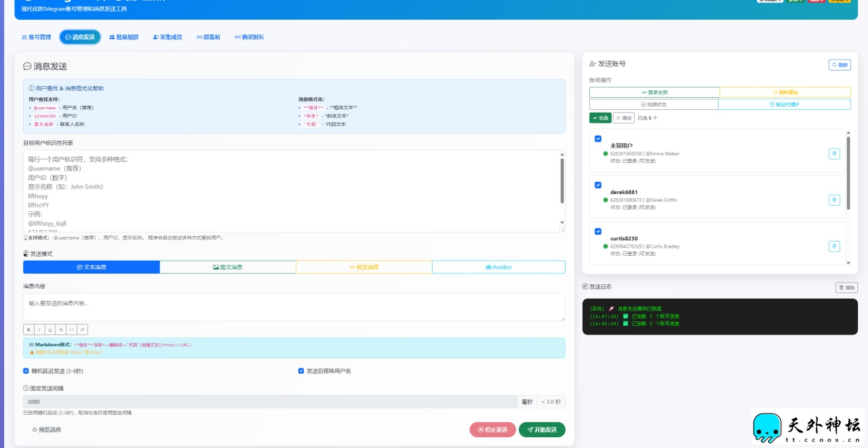Image resolution: width=868 pixels, height=448 pixels.
Task: Open the 账号管理 tab
Action: click(36, 37)
